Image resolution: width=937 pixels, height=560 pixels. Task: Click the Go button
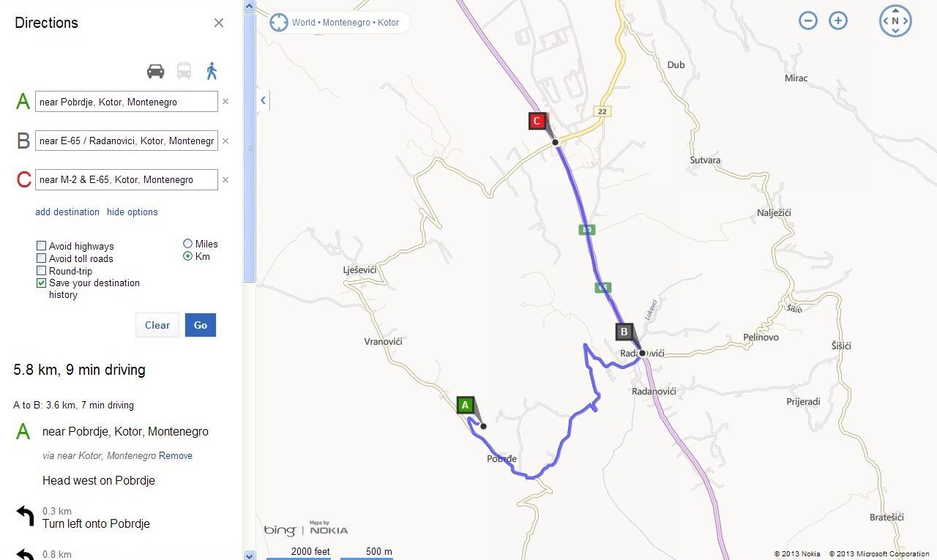click(201, 325)
